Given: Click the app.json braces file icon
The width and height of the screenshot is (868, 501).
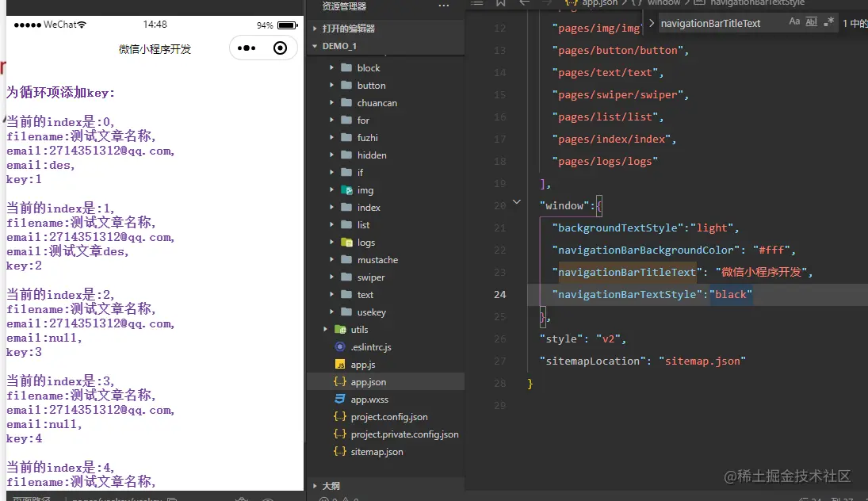Looking at the screenshot, I should point(340,381).
